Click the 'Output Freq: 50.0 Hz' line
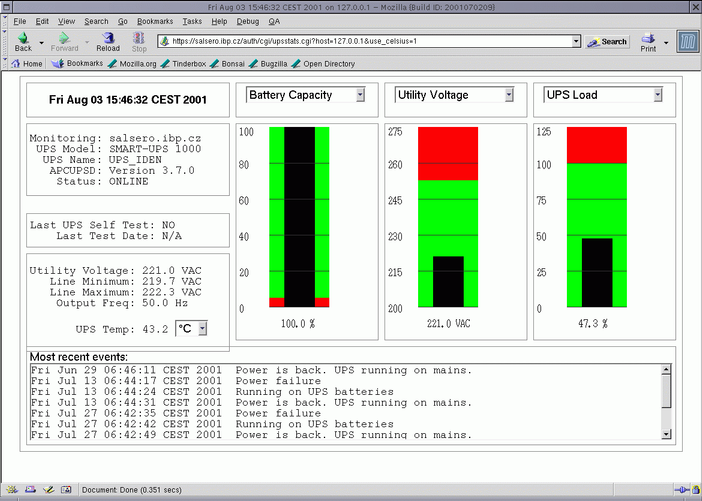702x501 pixels. click(x=122, y=303)
